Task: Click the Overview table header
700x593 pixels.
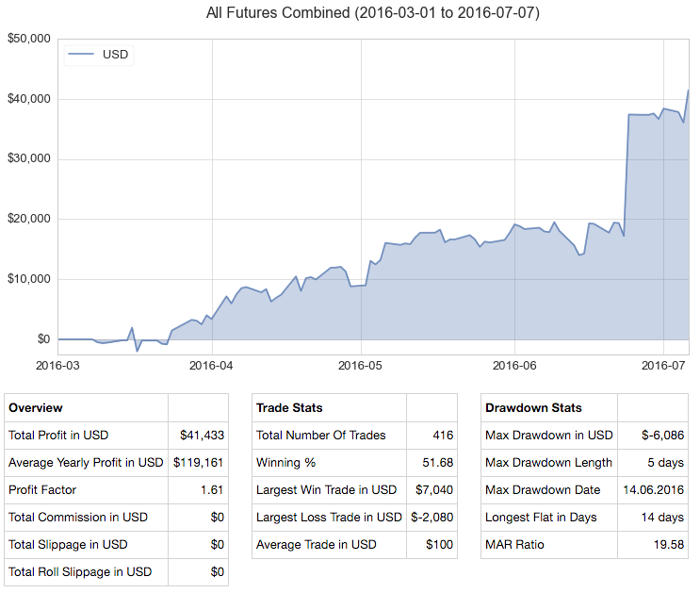Action: coord(36,408)
